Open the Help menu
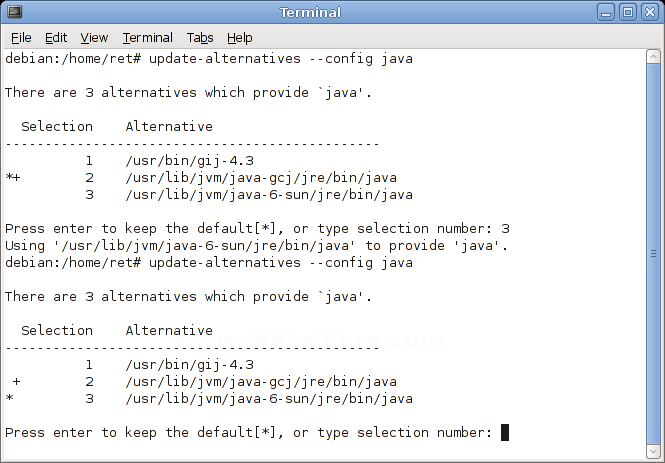Image resolution: width=665 pixels, height=463 pixels. (240, 37)
